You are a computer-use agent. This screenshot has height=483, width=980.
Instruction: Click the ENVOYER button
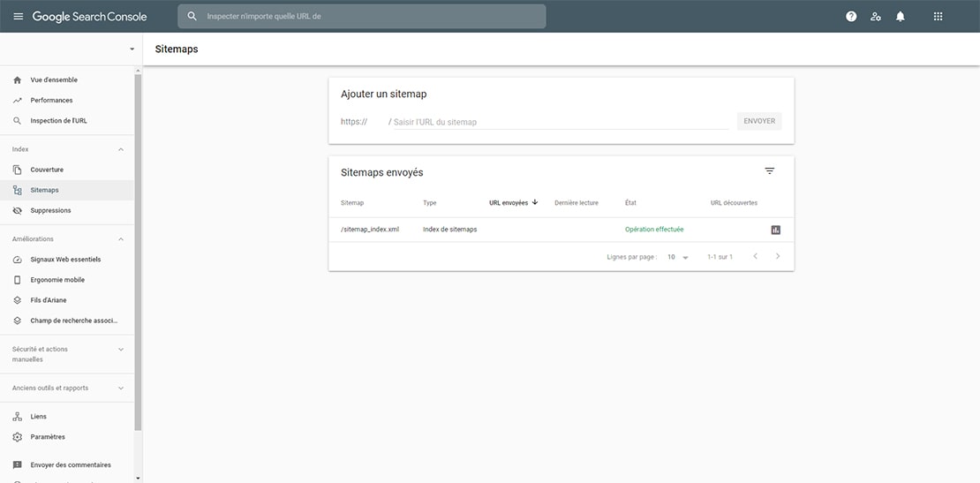tap(758, 121)
